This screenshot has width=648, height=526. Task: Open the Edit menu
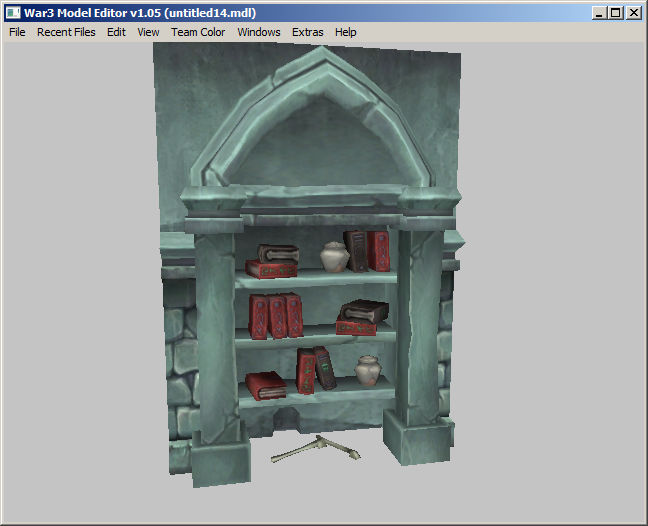point(116,32)
